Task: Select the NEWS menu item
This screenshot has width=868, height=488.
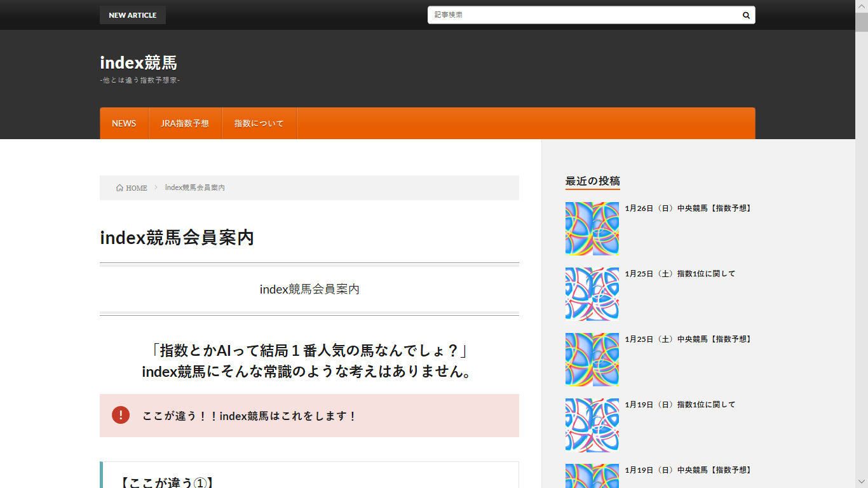Action: coord(124,123)
